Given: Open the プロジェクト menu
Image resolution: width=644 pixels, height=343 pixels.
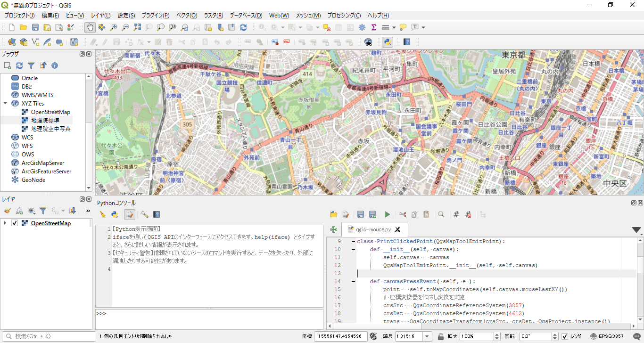Looking at the screenshot, I should [19, 16].
